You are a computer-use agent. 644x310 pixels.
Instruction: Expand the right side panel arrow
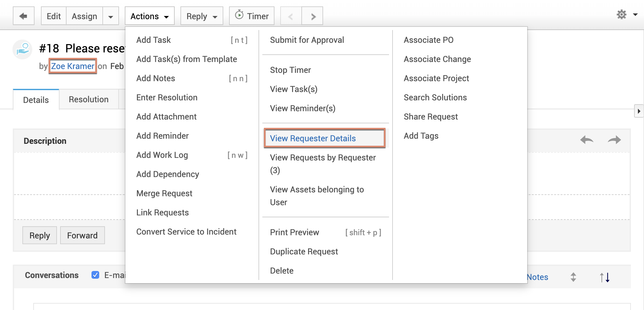pos(639,111)
